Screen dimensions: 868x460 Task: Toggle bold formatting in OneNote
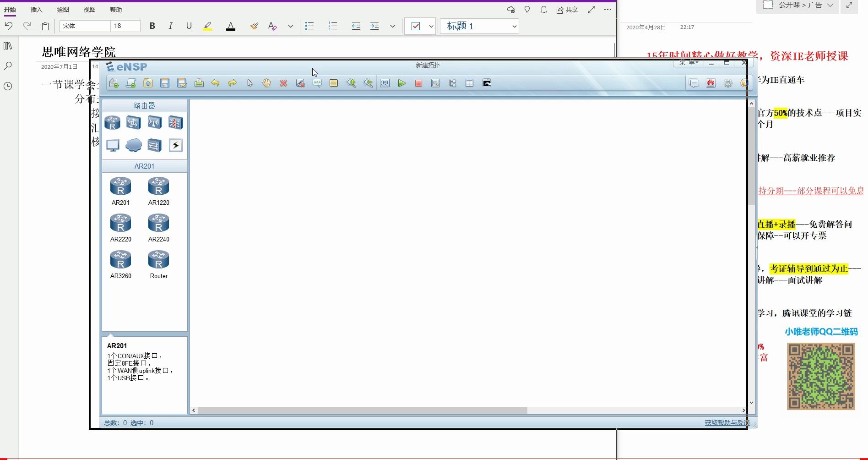(x=152, y=26)
